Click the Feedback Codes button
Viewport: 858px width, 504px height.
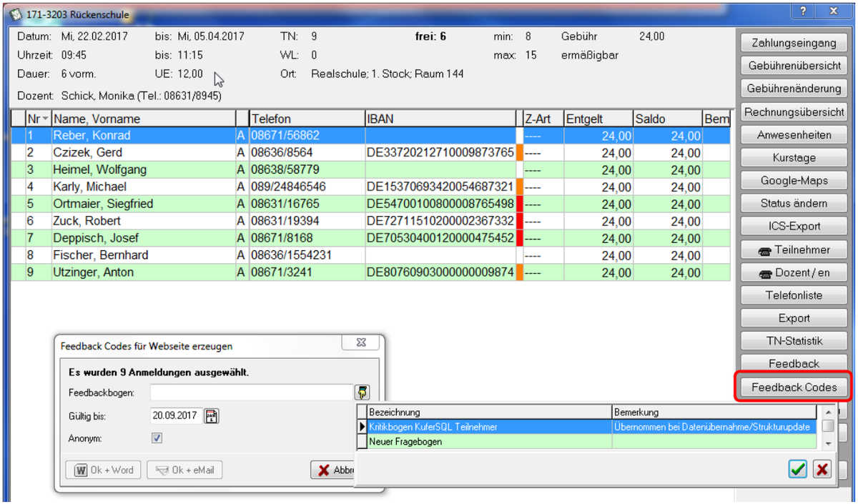(x=794, y=387)
